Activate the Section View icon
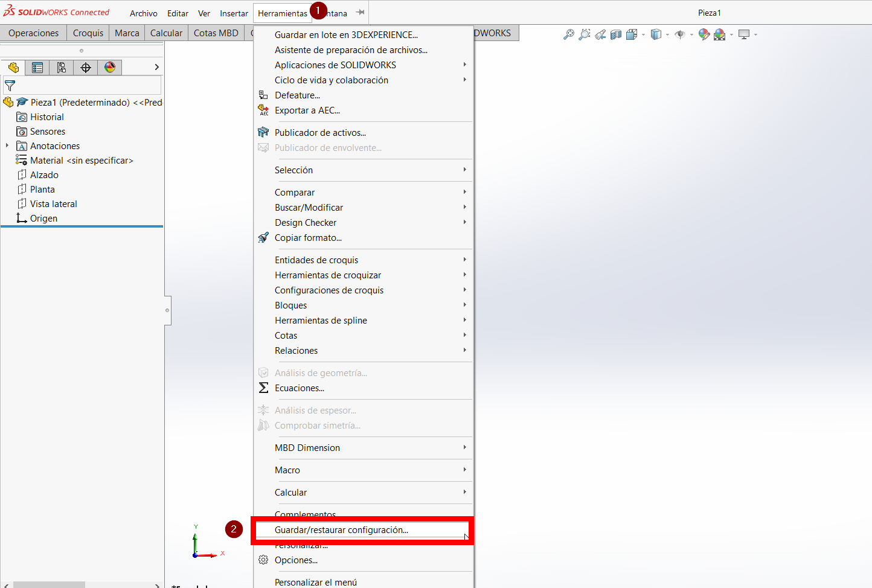Viewport: 872px width, 588px height. click(616, 34)
